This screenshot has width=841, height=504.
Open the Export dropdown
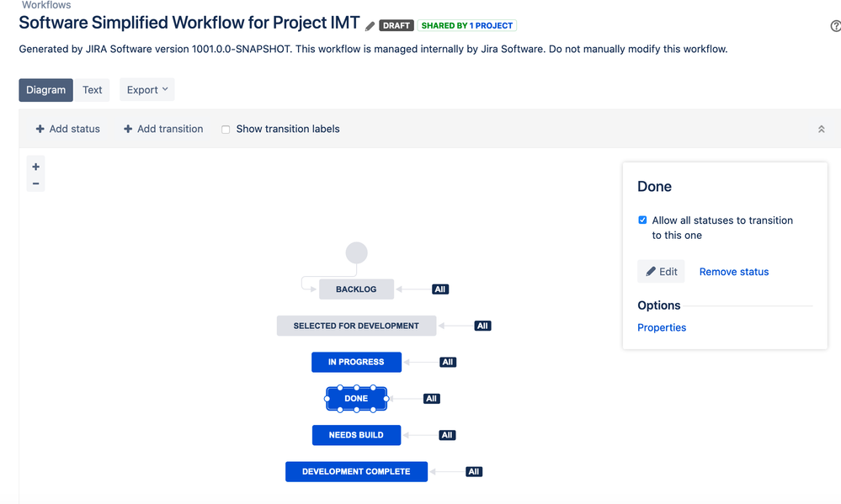(147, 89)
